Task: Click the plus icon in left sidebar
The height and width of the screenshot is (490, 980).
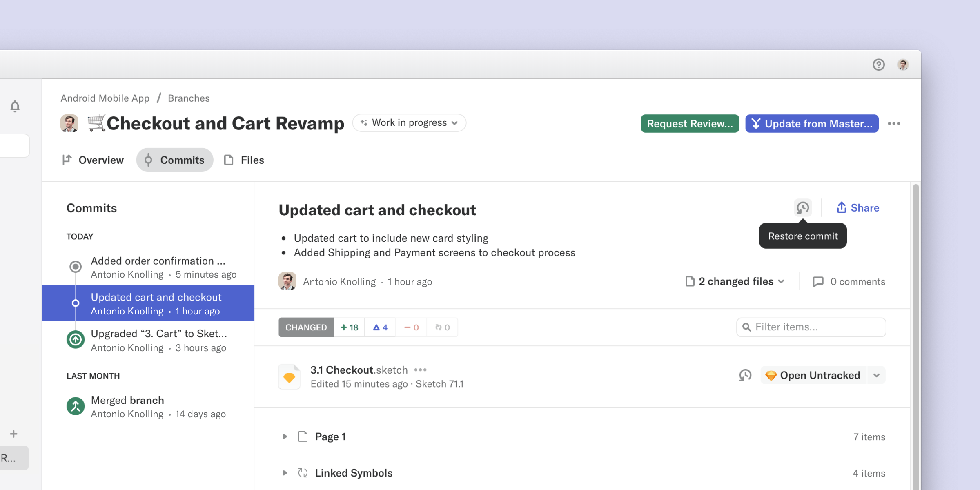Action: (14, 434)
